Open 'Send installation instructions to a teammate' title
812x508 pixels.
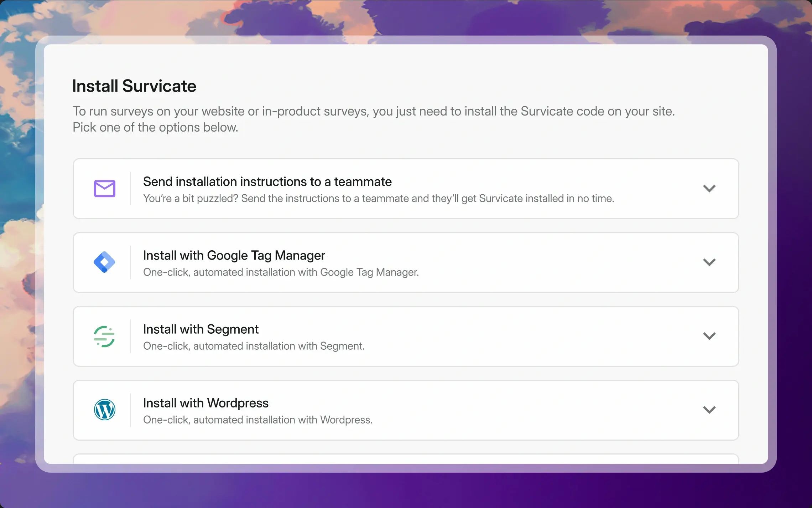[267, 182]
